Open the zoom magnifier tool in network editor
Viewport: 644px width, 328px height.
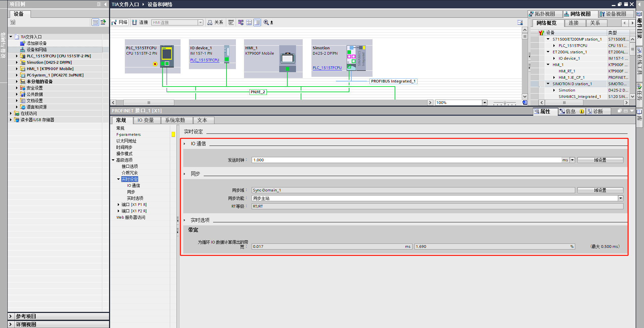point(266,22)
